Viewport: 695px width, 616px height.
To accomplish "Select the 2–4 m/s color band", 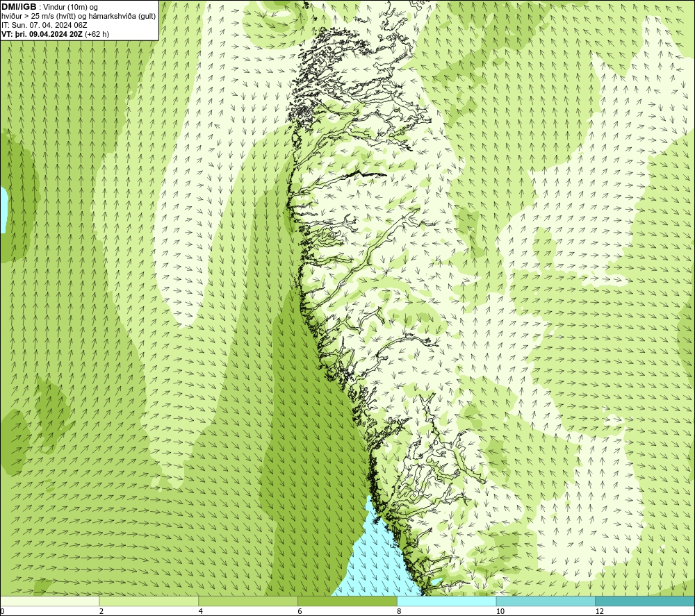I will [x=149, y=601].
